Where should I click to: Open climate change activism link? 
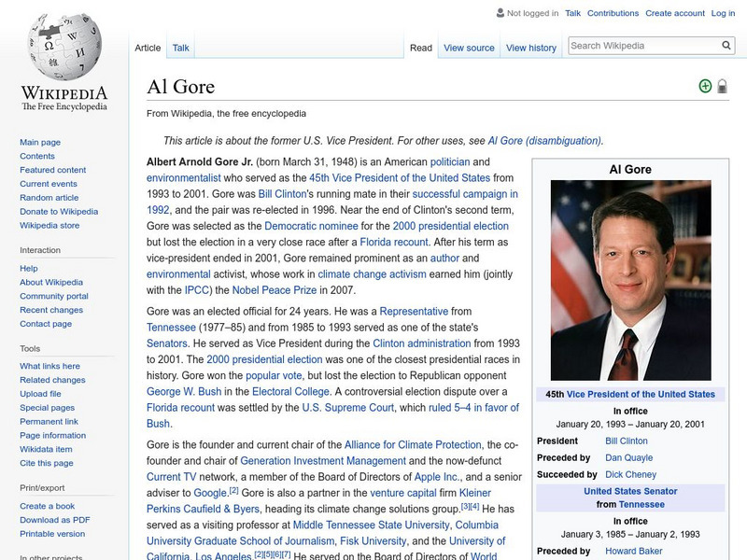click(x=372, y=273)
